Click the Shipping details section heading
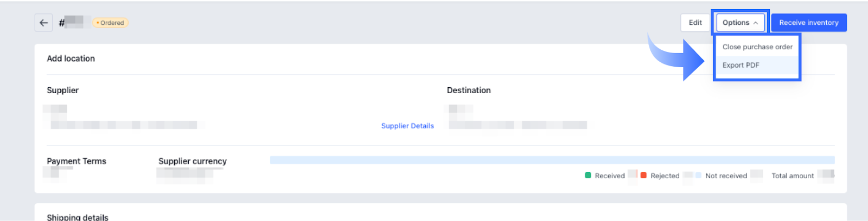This screenshot has width=868, height=221. click(x=78, y=217)
